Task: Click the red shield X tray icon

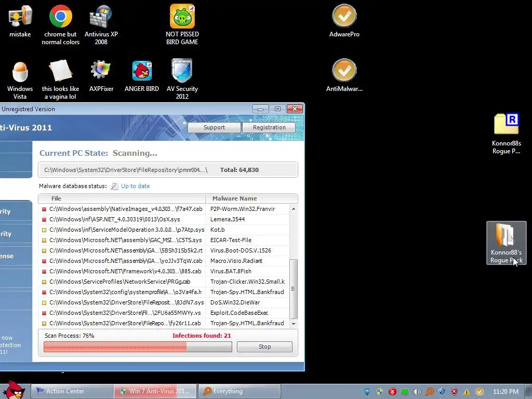Action: (454, 392)
